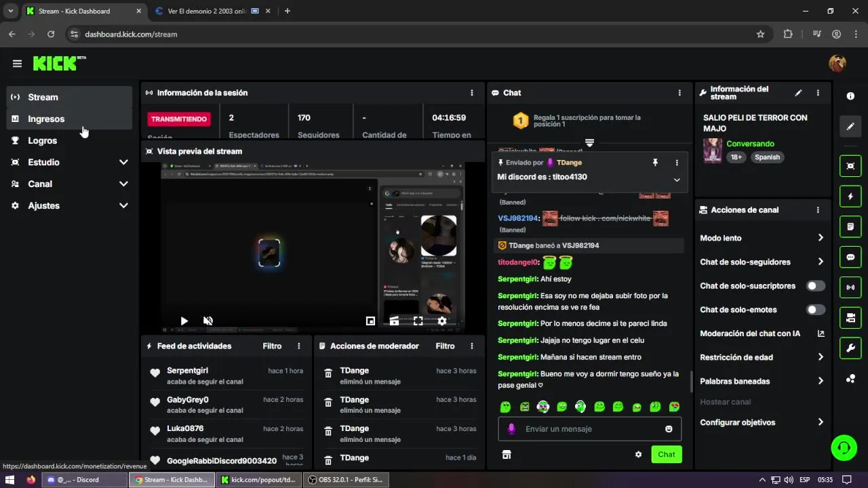
Task: Toggle chat bubble widget in right sidebar
Action: click(x=850, y=257)
